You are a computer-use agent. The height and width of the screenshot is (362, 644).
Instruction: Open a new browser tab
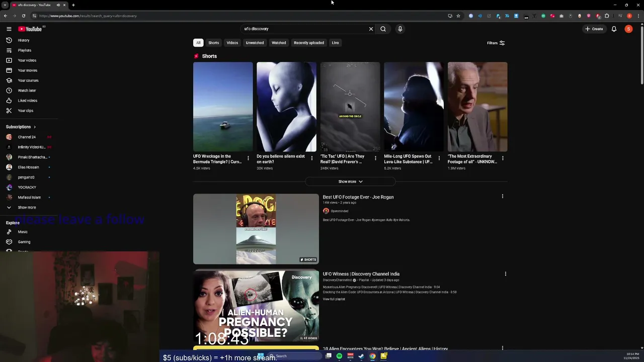[73, 5]
